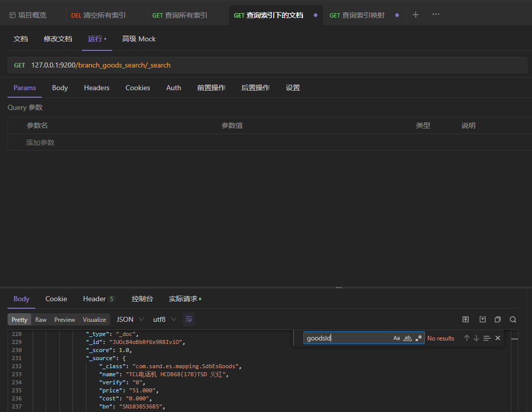Click the GET method label in URL bar
Screen dimensions: 532x412
(x=19, y=65)
